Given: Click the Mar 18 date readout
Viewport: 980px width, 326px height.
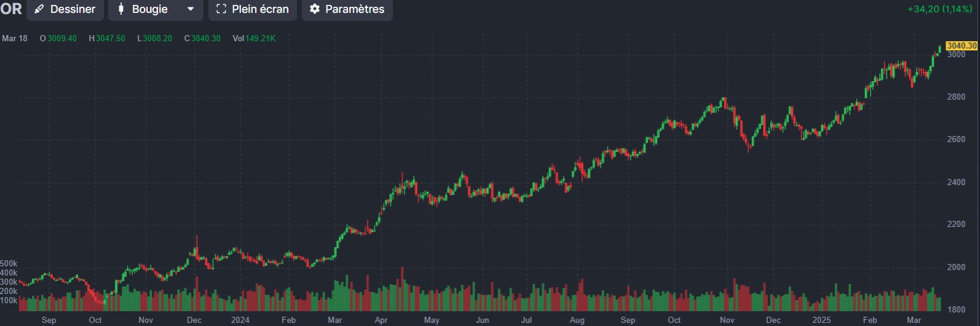Looking at the screenshot, I should [15, 38].
